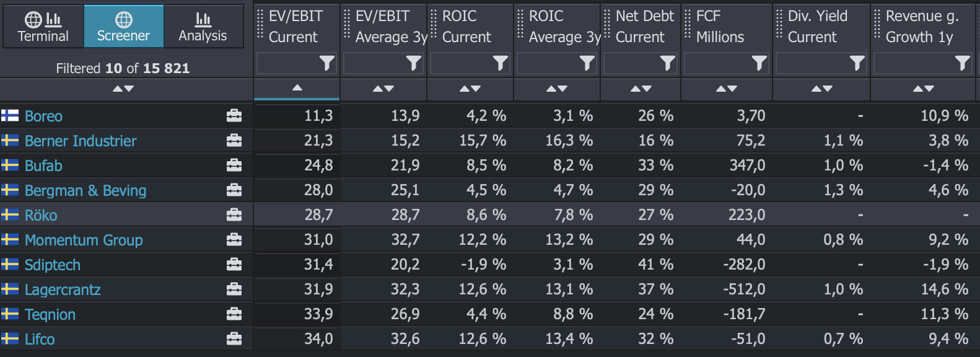The height and width of the screenshot is (357, 980).
Task: Click the briefcase icon next to Sdiptech
Action: 234,265
